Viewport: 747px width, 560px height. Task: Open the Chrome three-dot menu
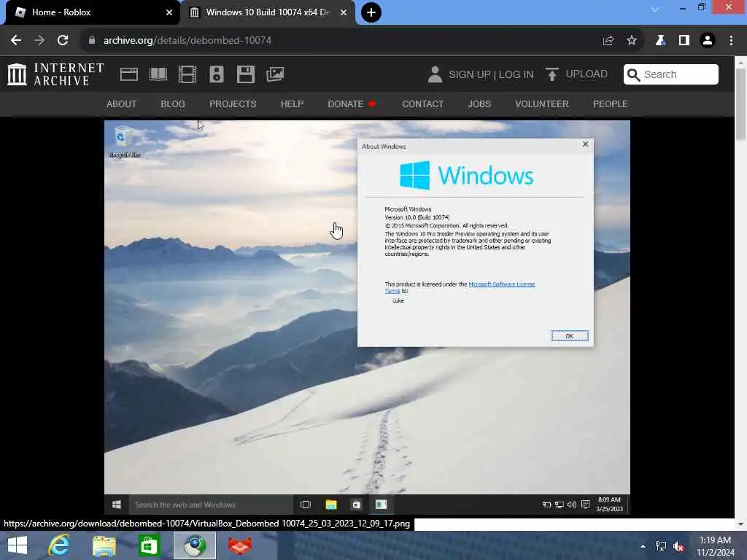point(731,41)
